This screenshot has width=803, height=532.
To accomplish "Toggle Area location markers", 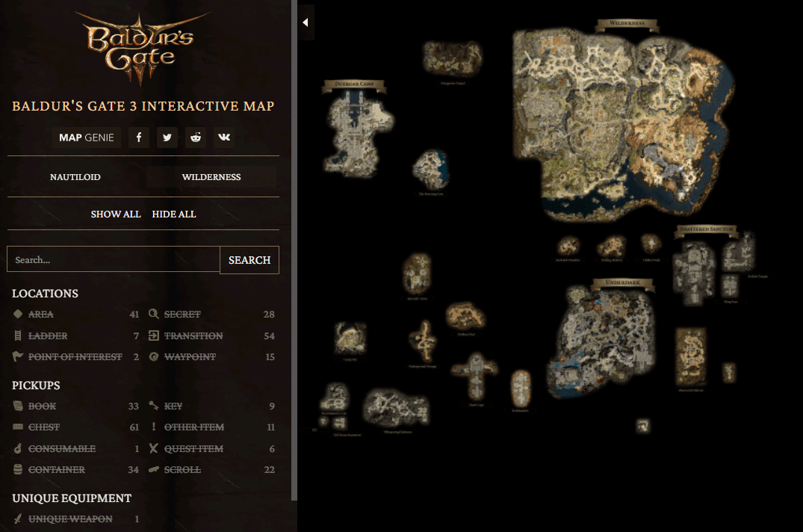I will click(75, 314).
